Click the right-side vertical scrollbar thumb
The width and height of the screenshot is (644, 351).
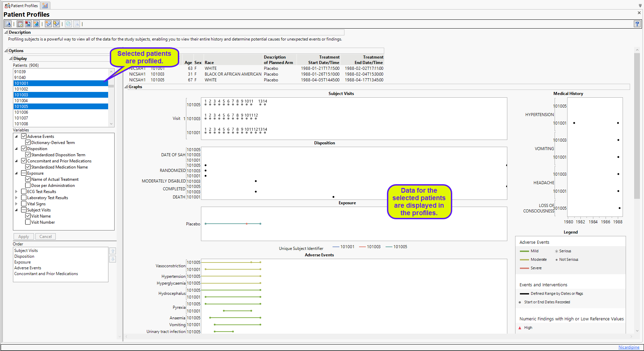point(637,126)
